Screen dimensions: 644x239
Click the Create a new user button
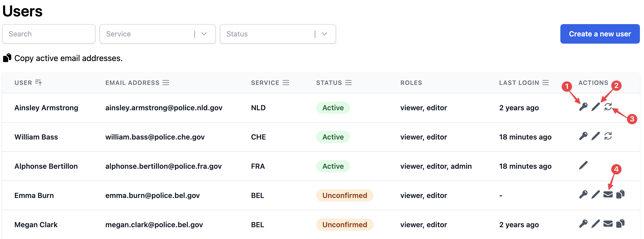pyautogui.click(x=600, y=34)
